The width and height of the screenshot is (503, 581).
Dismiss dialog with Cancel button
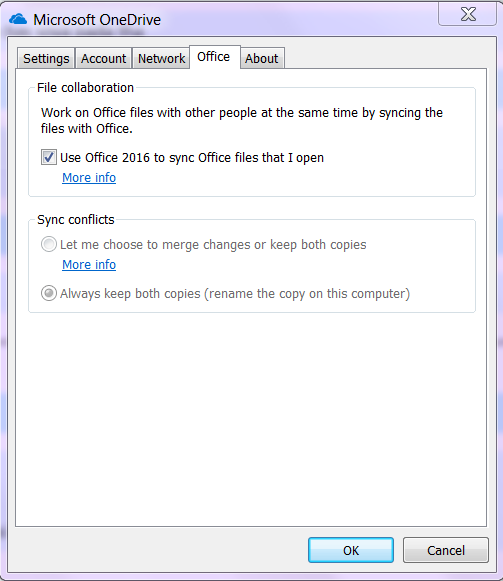(x=446, y=550)
